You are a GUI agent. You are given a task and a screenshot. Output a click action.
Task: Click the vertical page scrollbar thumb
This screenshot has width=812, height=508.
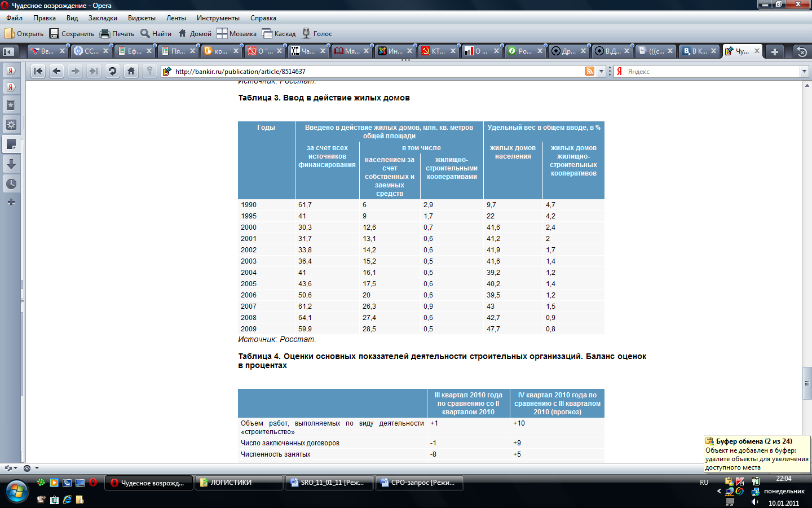pyautogui.click(x=807, y=383)
